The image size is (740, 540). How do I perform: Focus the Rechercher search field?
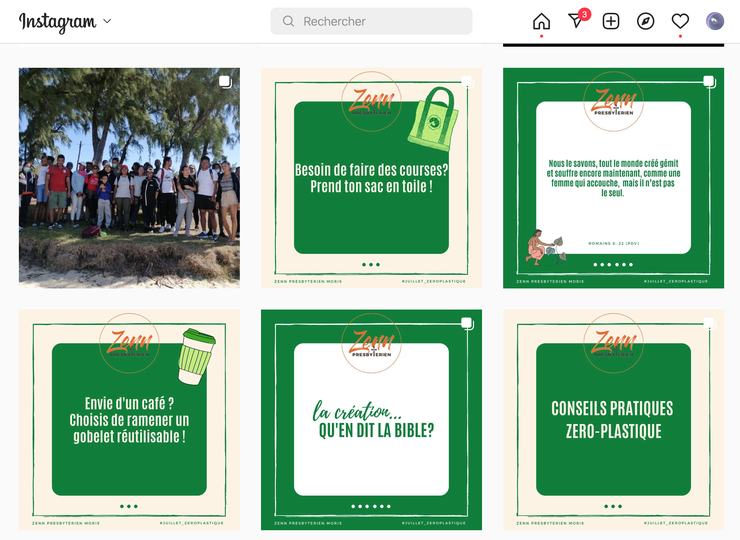point(380,21)
